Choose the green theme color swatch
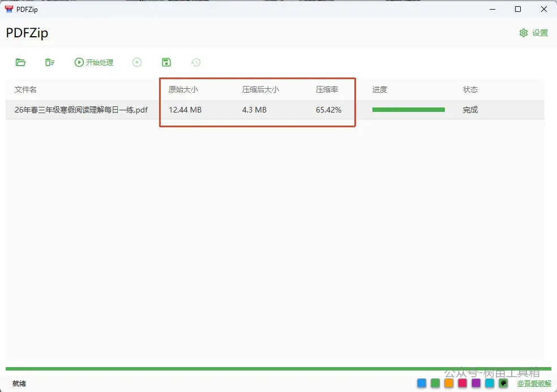 pyautogui.click(x=435, y=383)
